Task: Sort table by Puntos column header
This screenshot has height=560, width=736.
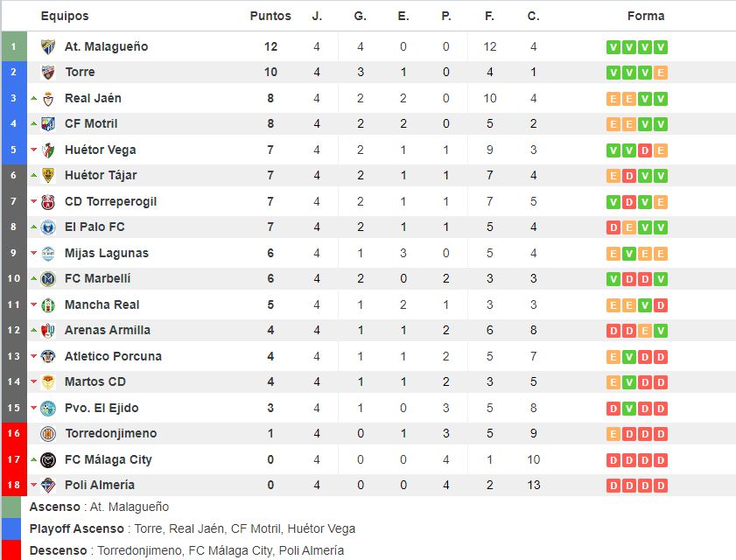Action: pyautogui.click(x=270, y=16)
